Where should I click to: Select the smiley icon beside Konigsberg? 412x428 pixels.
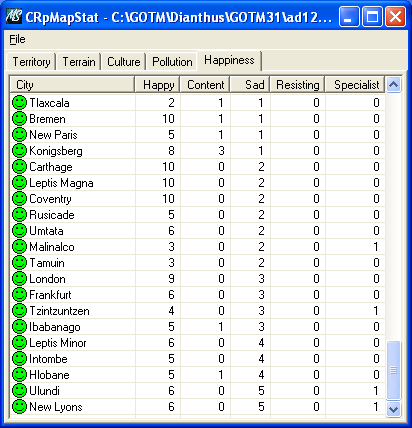tap(19, 151)
